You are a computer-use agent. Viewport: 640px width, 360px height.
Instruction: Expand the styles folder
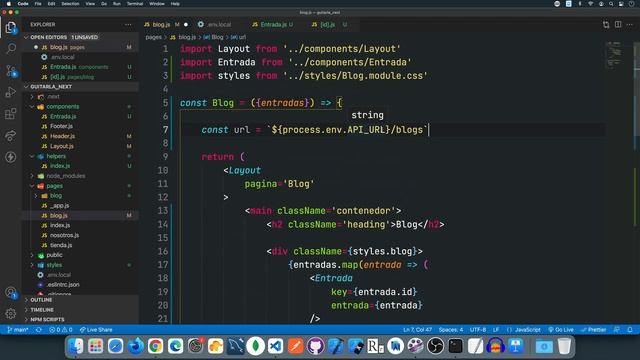coord(32,265)
